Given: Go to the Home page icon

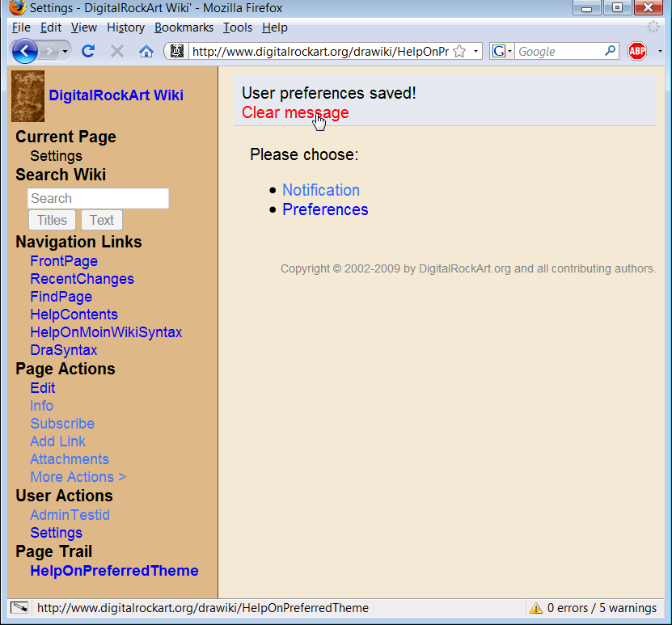Looking at the screenshot, I should point(146,51).
